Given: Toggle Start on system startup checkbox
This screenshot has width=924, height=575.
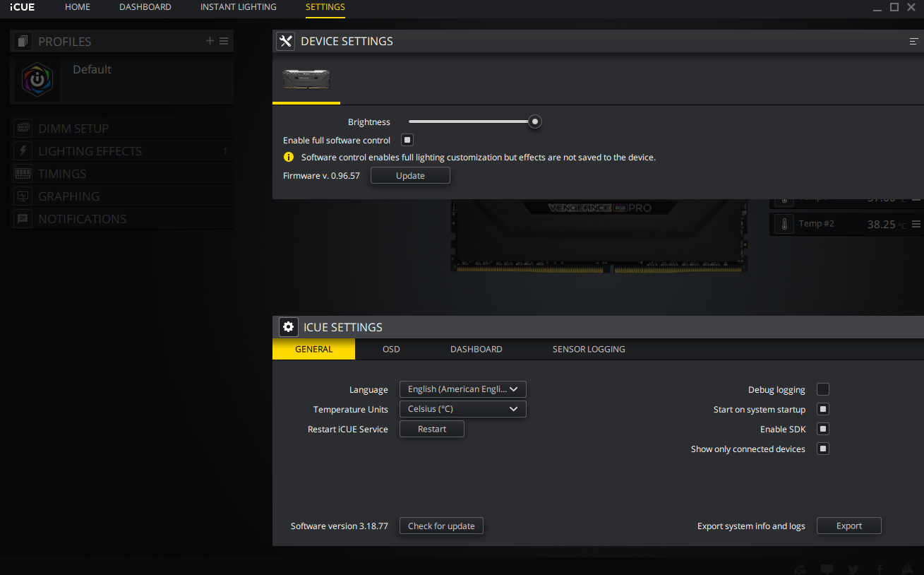Looking at the screenshot, I should click(x=823, y=409).
